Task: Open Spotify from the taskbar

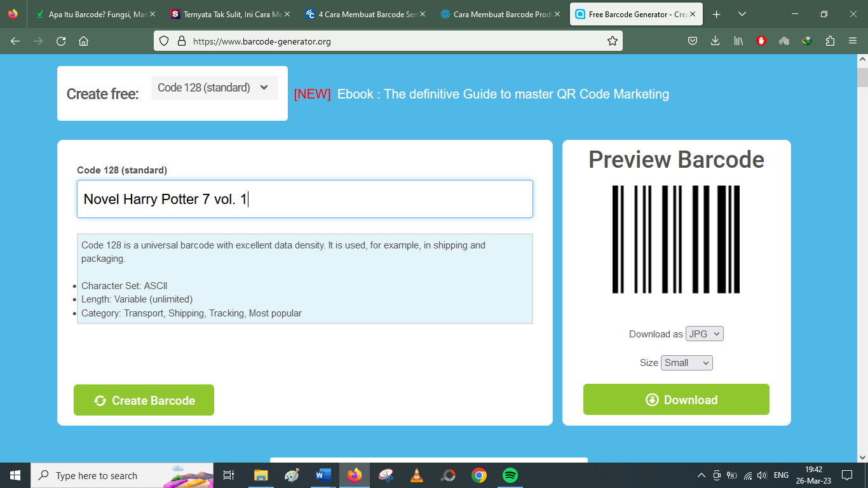Action: [510, 475]
